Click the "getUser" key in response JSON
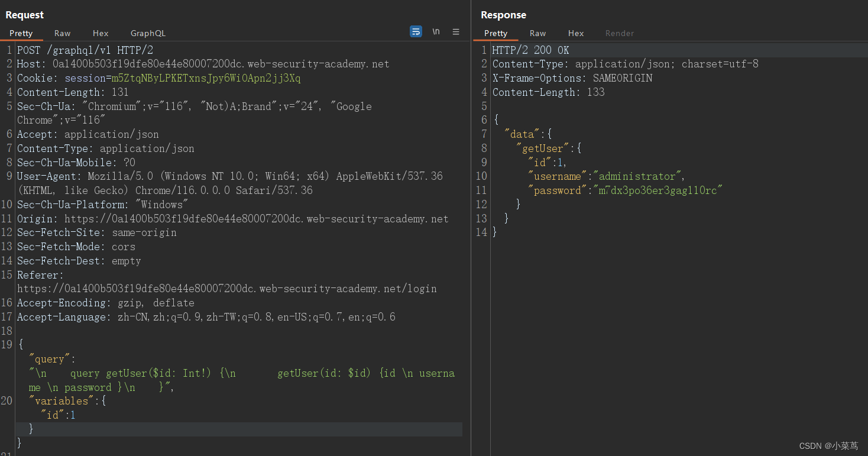The width and height of the screenshot is (868, 456). click(x=543, y=148)
